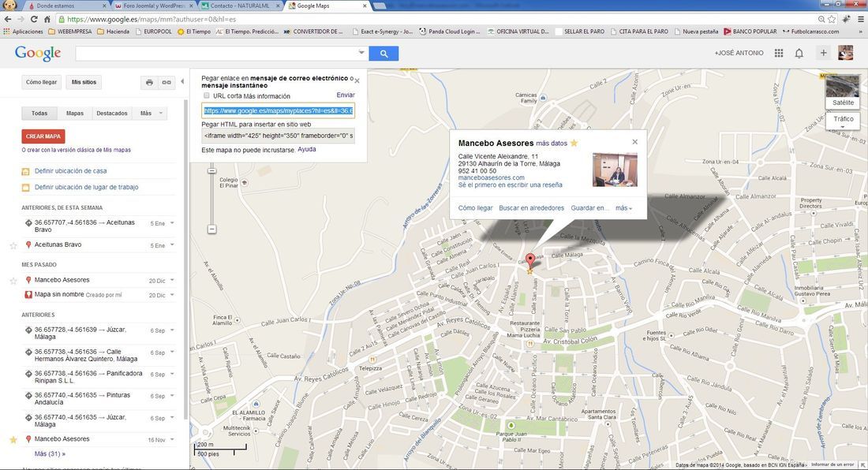Reload the page in Chrome
The width and height of the screenshot is (868, 470).
(34, 19)
